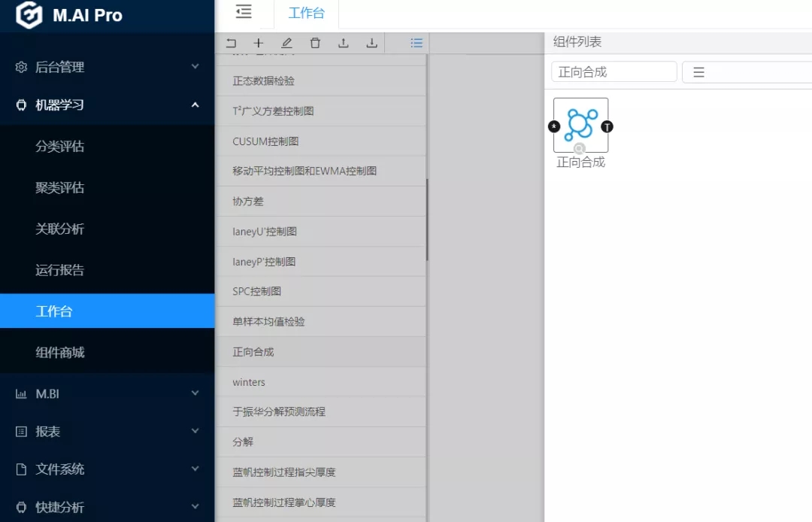
Task: Open the SPC控制图 workflow item
Action: 257,292
